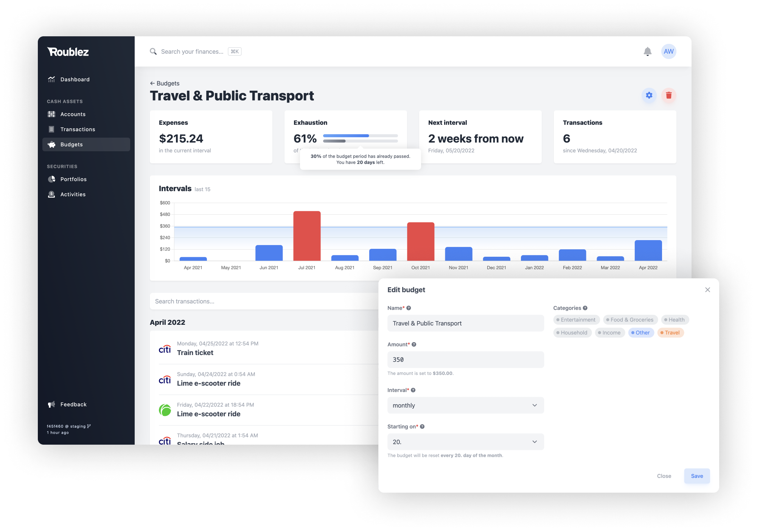Screen dimensions: 757x532
Task: Open the monthly Interval dropdown
Action: (x=466, y=405)
